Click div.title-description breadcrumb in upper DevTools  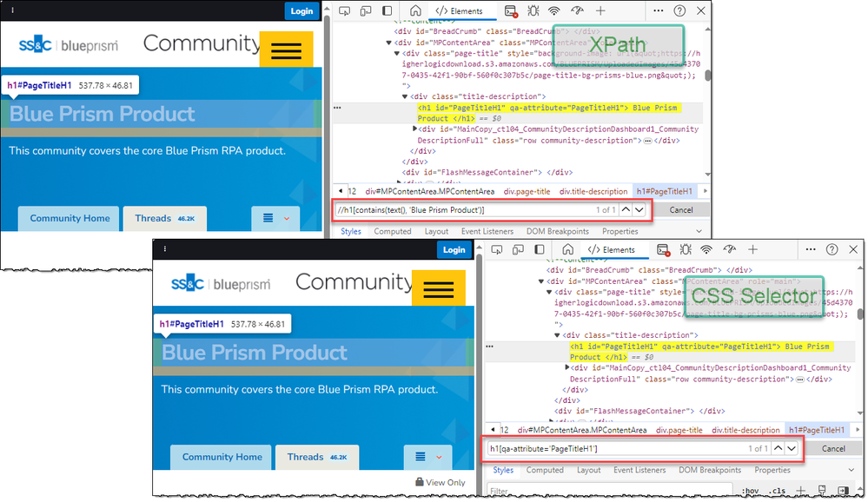pos(593,191)
